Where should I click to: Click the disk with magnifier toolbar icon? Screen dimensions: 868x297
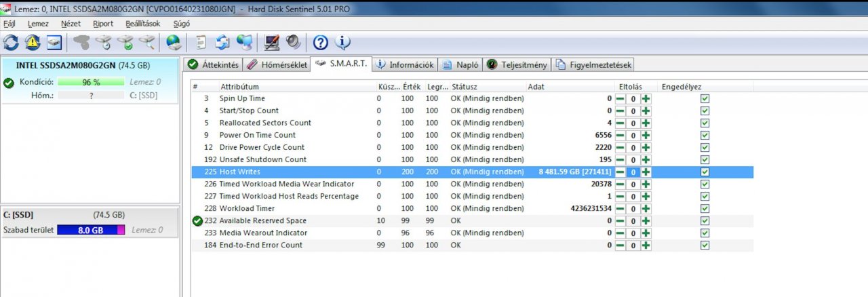pyautogui.click(x=147, y=43)
